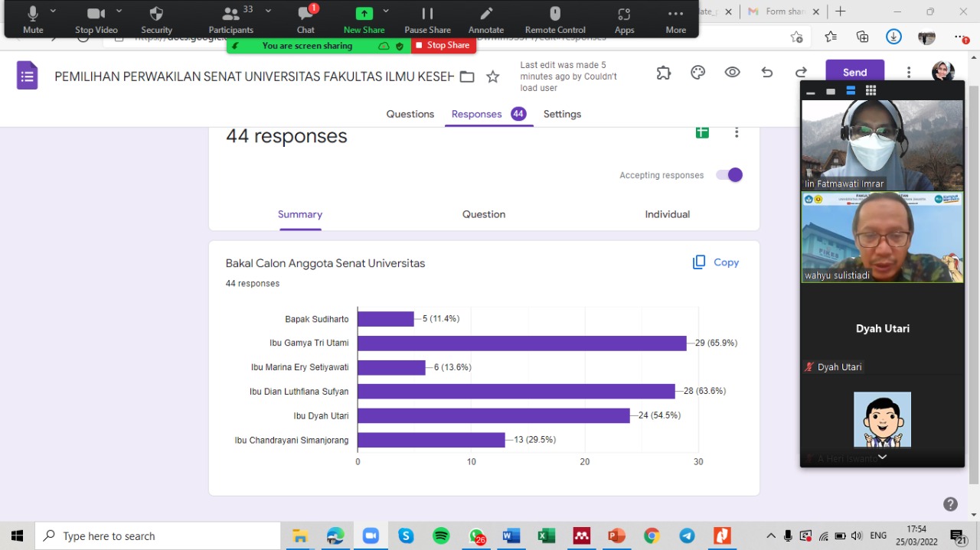Star the form with the star icon
Screen dimensions: 980x550
point(493,76)
